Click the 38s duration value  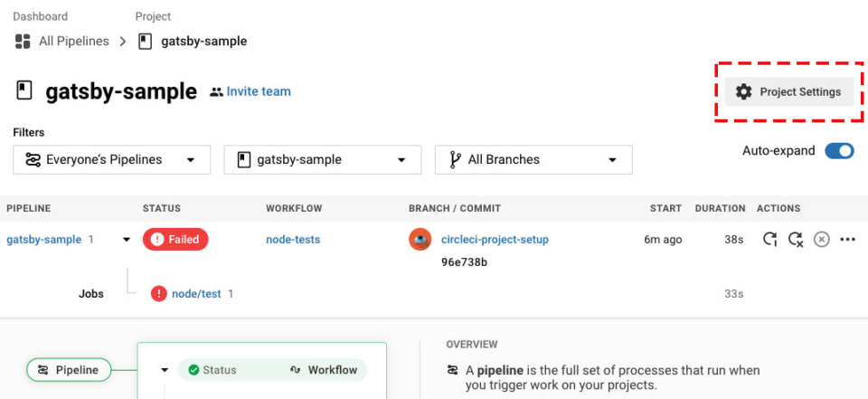point(734,240)
